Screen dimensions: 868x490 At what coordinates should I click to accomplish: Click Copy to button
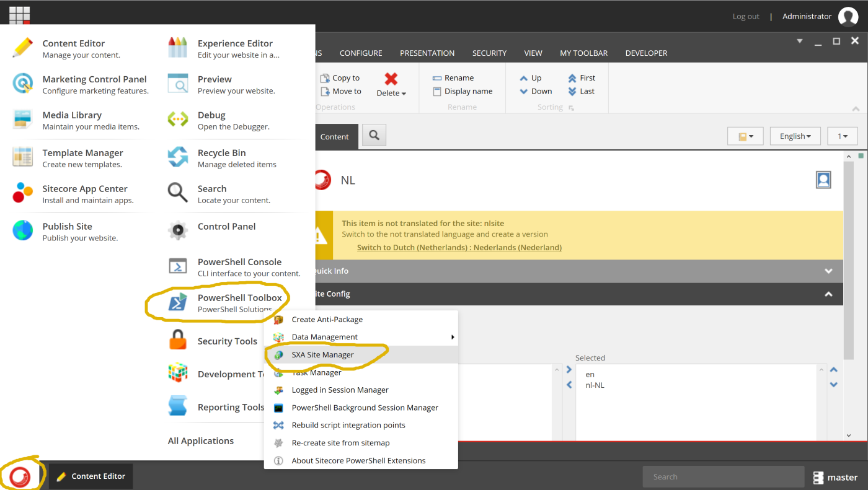point(340,78)
